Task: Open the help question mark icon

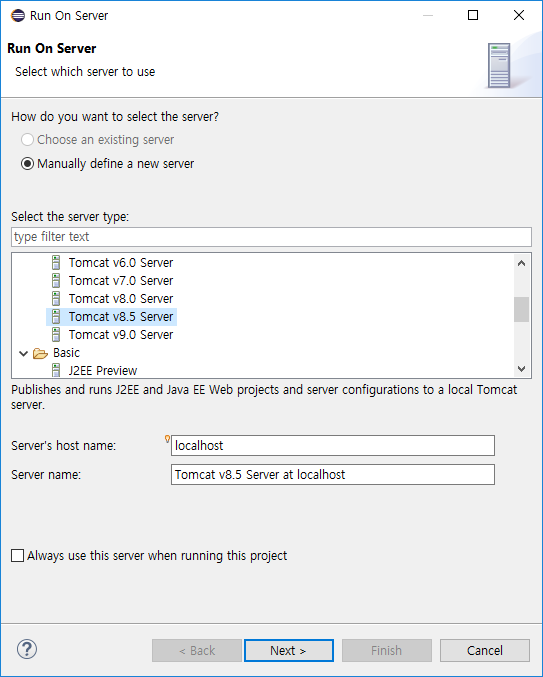Action: pos(27,649)
